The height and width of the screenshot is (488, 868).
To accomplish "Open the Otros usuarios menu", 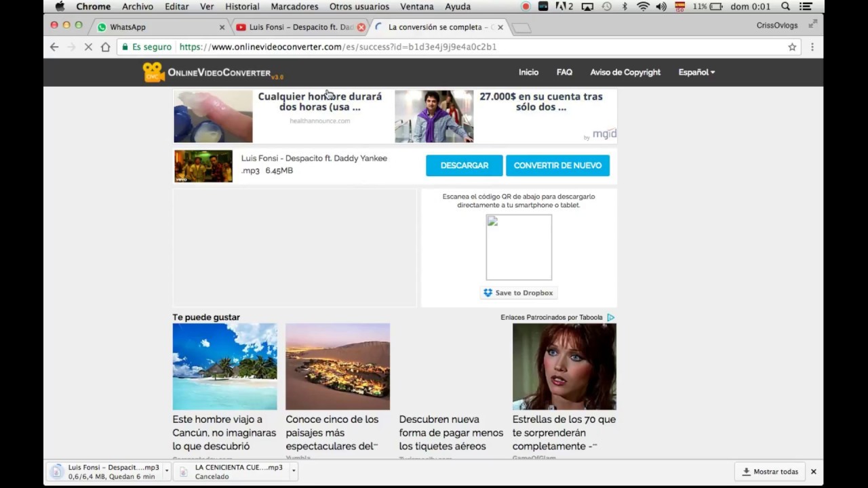I will (359, 6).
